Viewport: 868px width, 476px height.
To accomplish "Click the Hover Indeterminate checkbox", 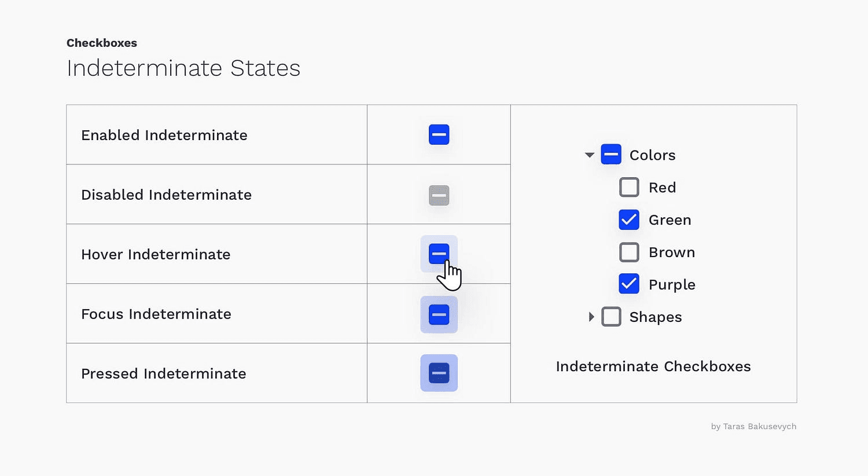I will pos(439,254).
